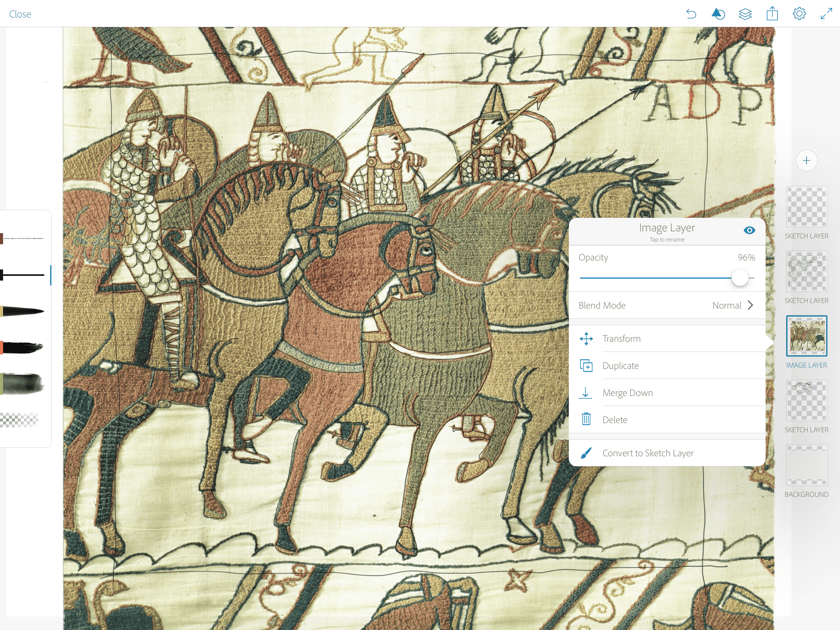
Task: Tap the Image Layer tapestry thumbnail
Action: [x=806, y=336]
